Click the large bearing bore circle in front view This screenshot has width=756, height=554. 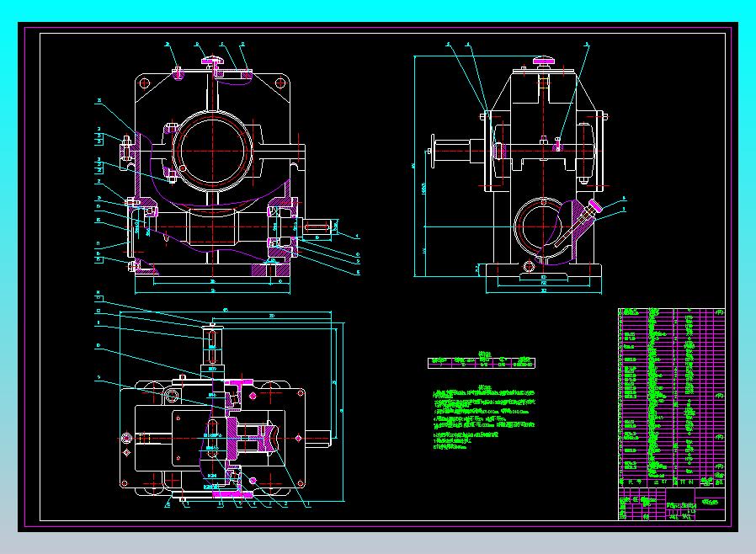pos(213,151)
